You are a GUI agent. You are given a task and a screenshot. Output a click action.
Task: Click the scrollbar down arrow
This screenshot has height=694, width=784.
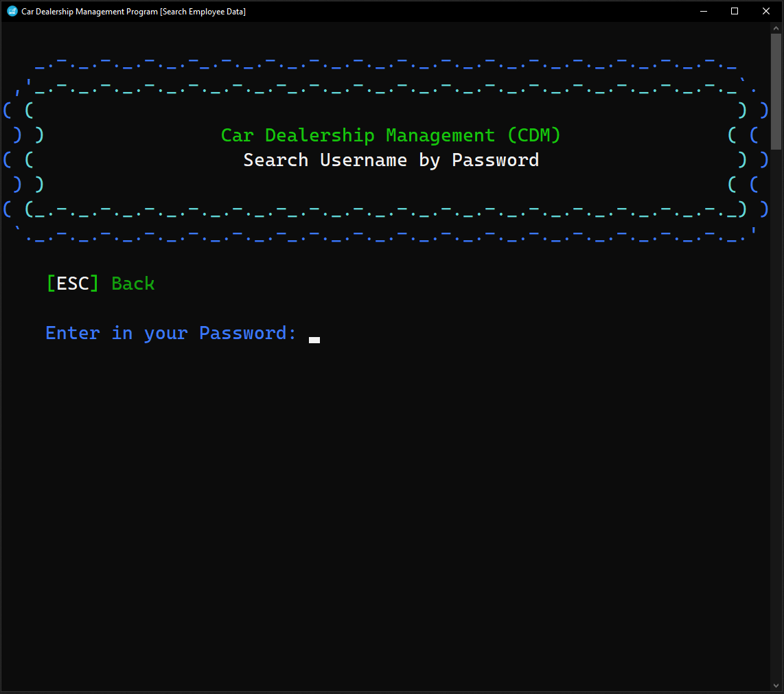coord(776,686)
